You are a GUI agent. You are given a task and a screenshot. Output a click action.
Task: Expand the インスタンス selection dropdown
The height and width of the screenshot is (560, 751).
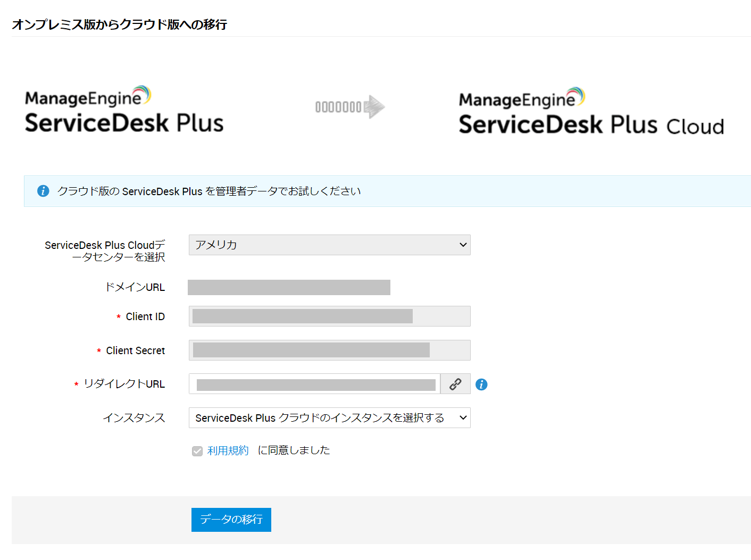pyautogui.click(x=329, y=418)
